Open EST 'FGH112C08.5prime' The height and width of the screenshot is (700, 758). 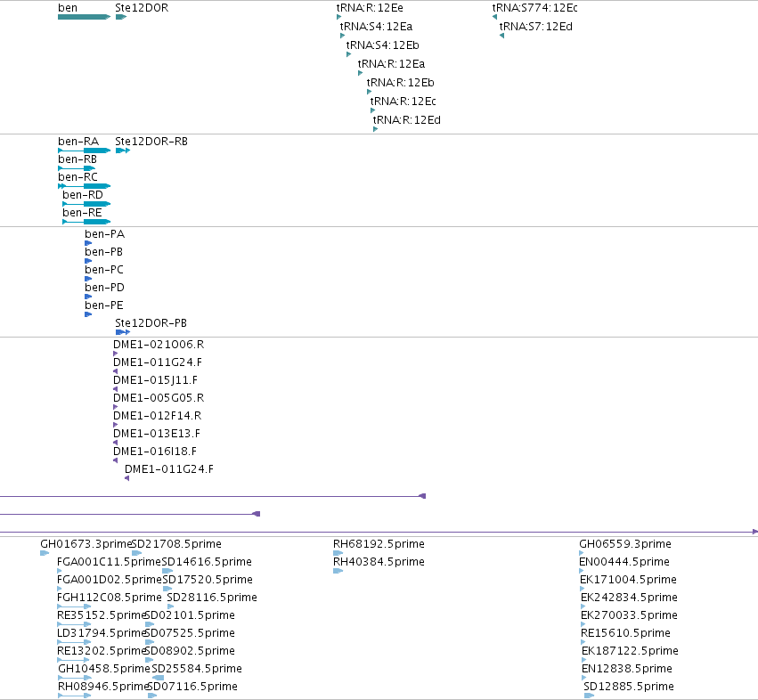click(x=110, y=598)
